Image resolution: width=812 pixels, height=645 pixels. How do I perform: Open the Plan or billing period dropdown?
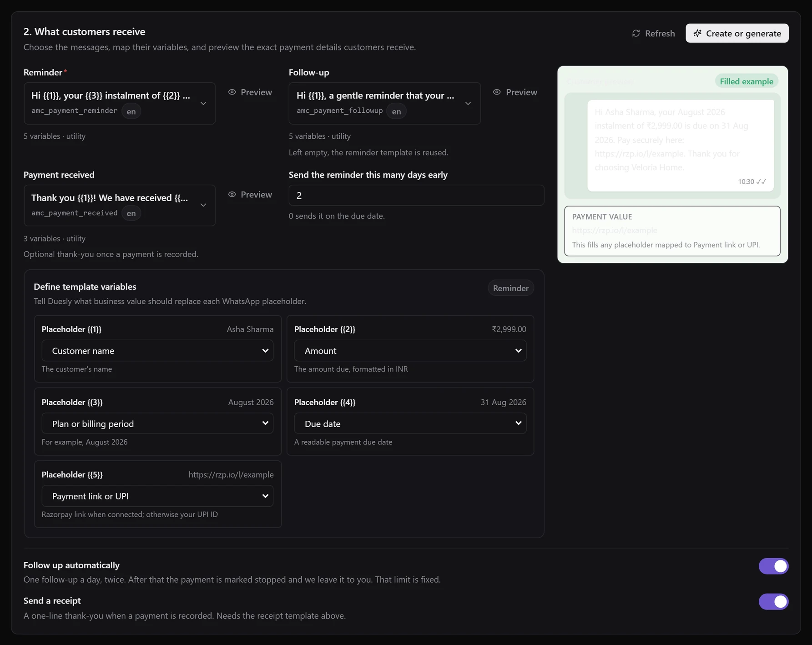tap(157, 423)
